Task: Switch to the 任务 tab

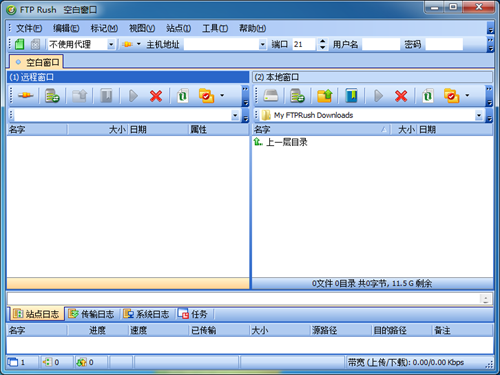Action: click(x=192, y=314)
